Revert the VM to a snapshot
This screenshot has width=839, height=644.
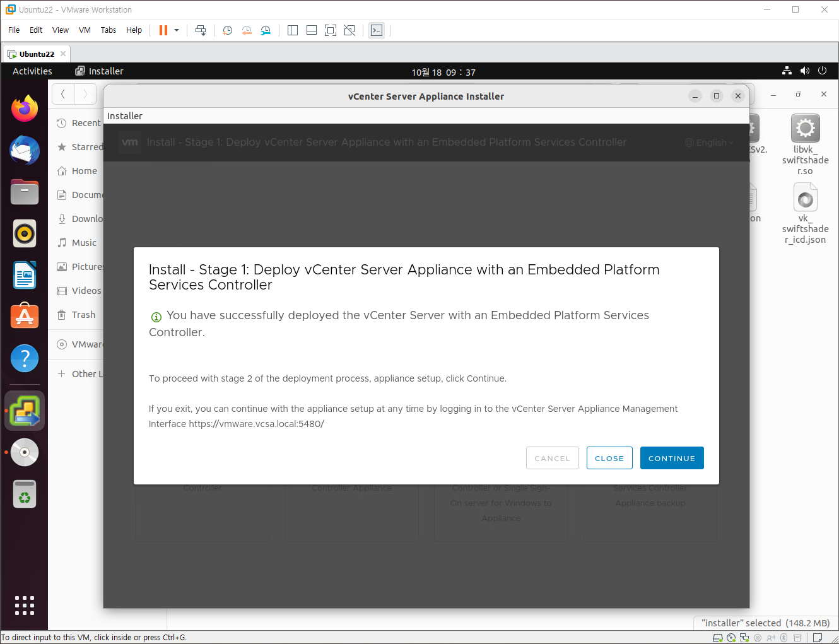click(247, 30)
